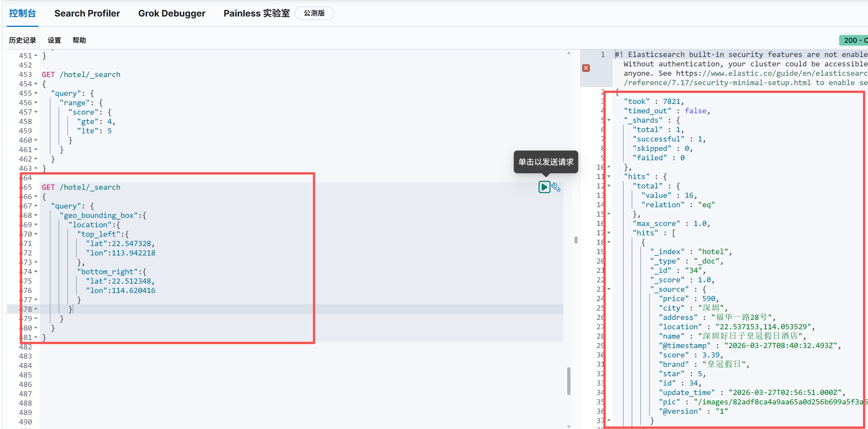Click the red X warning marker in response gutter
Screen dimensions: 868x429
(586, 68)
